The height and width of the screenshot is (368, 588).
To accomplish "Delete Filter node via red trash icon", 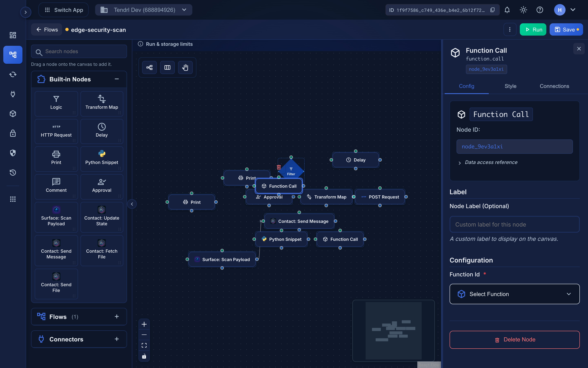I will click(279, 167).
